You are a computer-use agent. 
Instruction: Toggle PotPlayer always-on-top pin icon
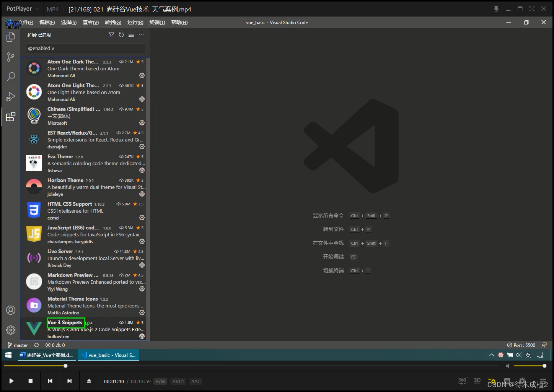point(496,9)
